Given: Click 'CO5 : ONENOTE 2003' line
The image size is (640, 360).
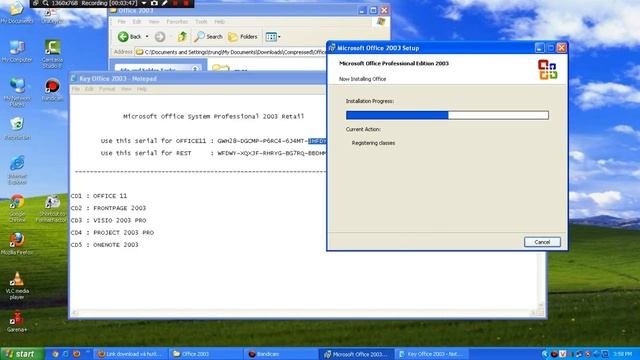Looking at the screenshot, I should click(x=104, y=245).
